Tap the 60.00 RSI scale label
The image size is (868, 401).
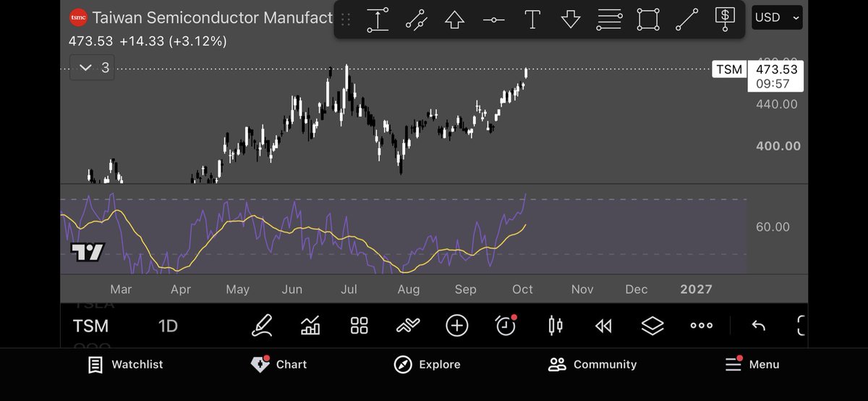pyautogui.click(x=773, y=227)
